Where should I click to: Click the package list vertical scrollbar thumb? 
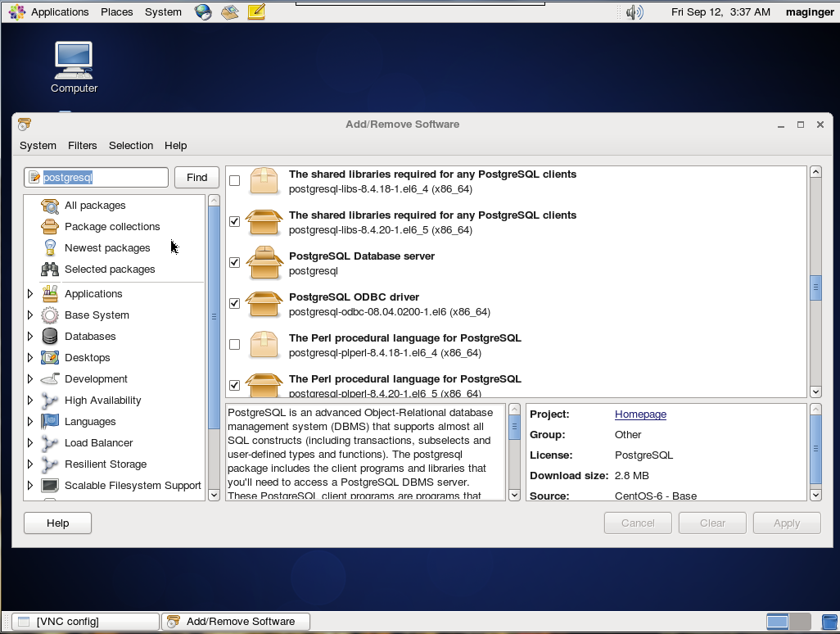pyautogui.click(x=815, y=288)
